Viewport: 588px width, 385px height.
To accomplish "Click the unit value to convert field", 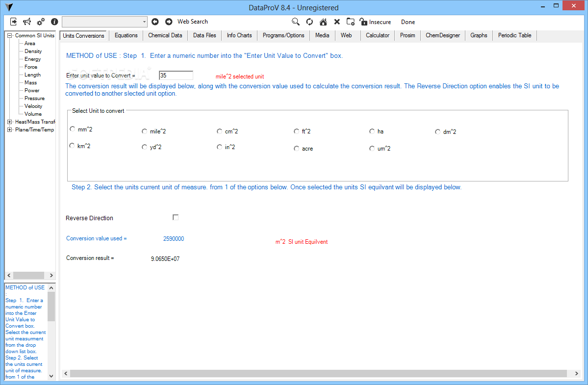I will pyautogui.click(x=176, y=76).
